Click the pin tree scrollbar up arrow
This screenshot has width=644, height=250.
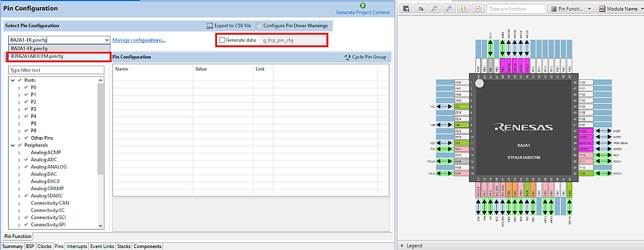pyautogui.click(x=101, y=80)
